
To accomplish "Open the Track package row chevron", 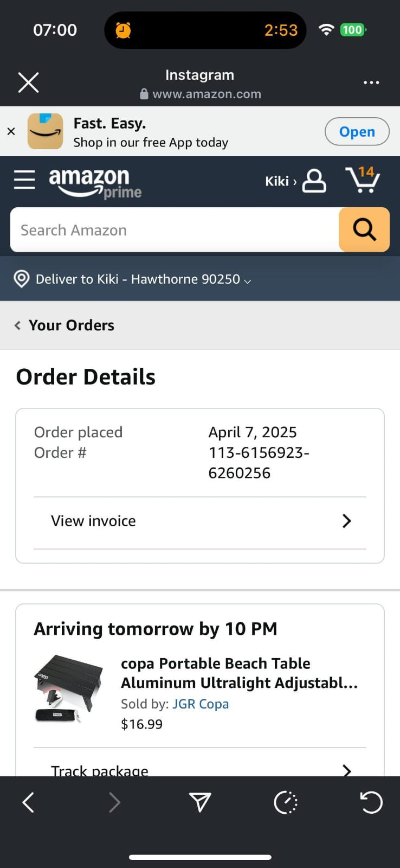I will [347, 770].
